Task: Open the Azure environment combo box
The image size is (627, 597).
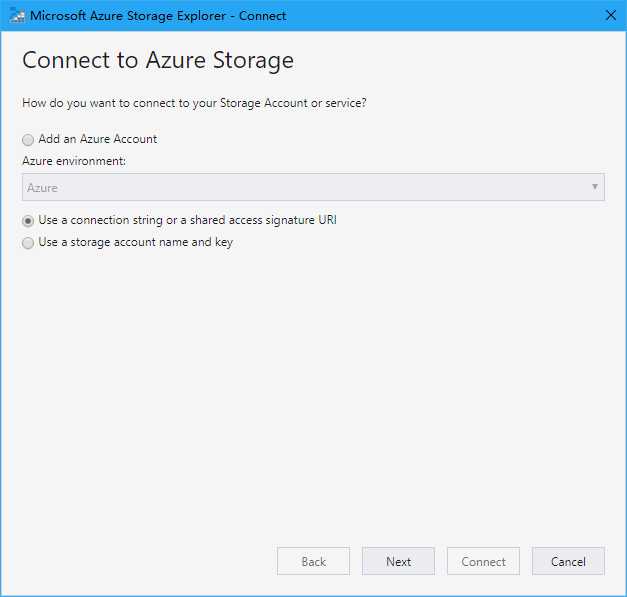Action: (313, 187)
